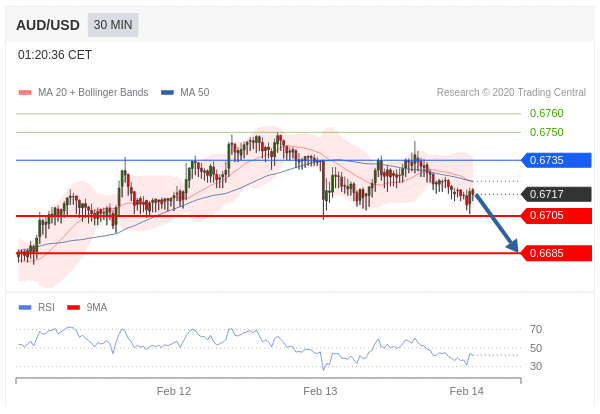Screen dimensions: 600x414
Task: Click the AUD/USD pair title
Action: pyautogui.click(x=48, y=25)
